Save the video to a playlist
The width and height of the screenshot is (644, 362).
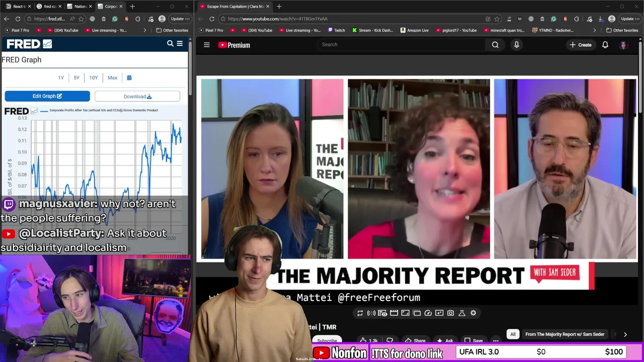(x=473, y=340)
